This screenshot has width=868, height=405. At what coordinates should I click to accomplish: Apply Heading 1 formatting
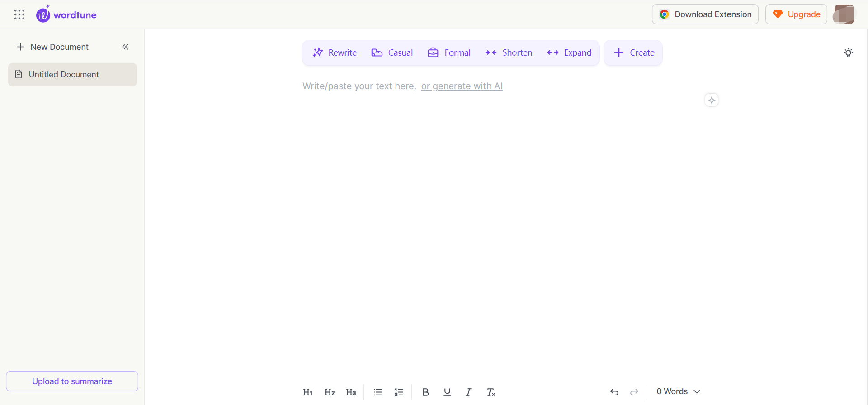coord(308,392)
